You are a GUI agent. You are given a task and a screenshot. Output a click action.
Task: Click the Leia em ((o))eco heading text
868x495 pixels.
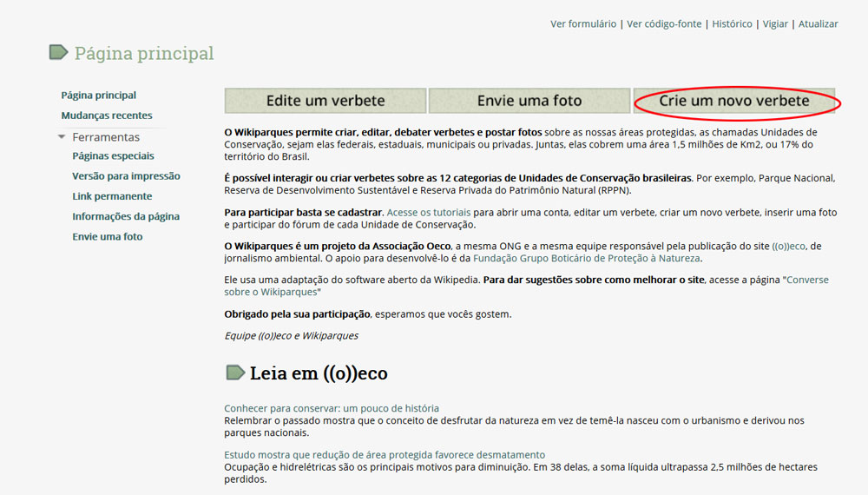[x=319, y=373]
